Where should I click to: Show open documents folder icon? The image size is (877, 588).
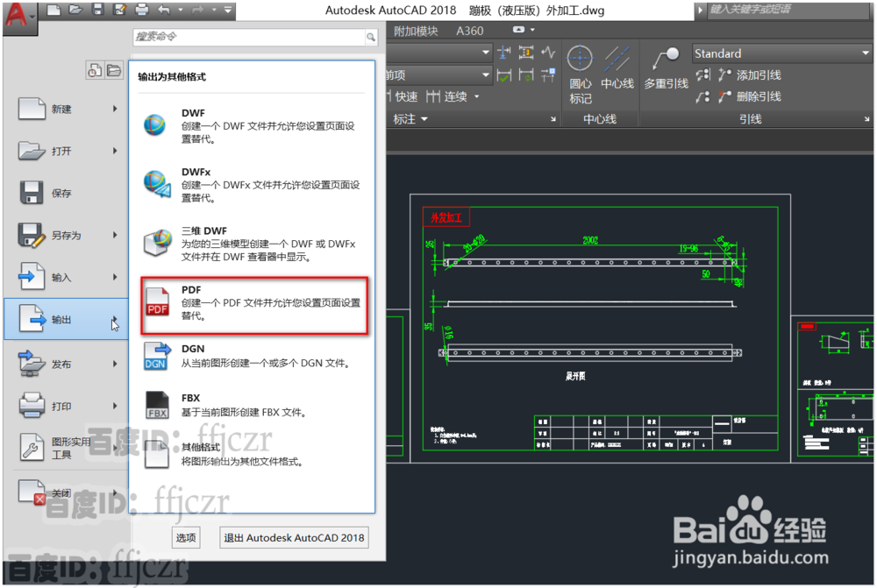pyautogui.click(x=113, y=70)
